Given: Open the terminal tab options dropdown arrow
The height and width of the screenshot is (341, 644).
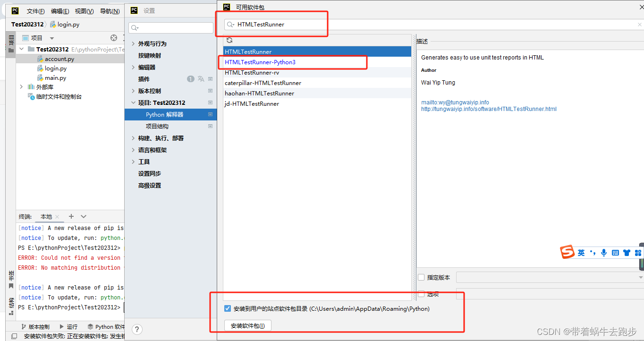Looking at the screenshot, I should click(x=84, y=216).
